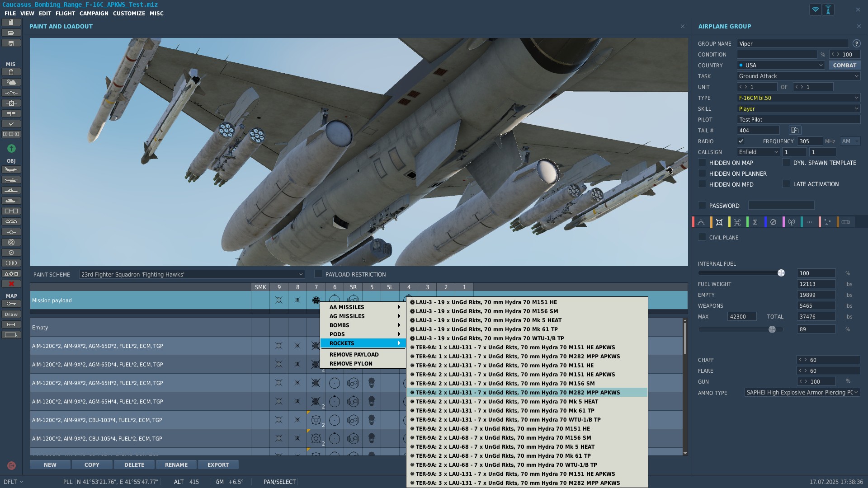Open the Route tab icon in group panel
This screenshot has width=868, height=488.
coord(701,222)
